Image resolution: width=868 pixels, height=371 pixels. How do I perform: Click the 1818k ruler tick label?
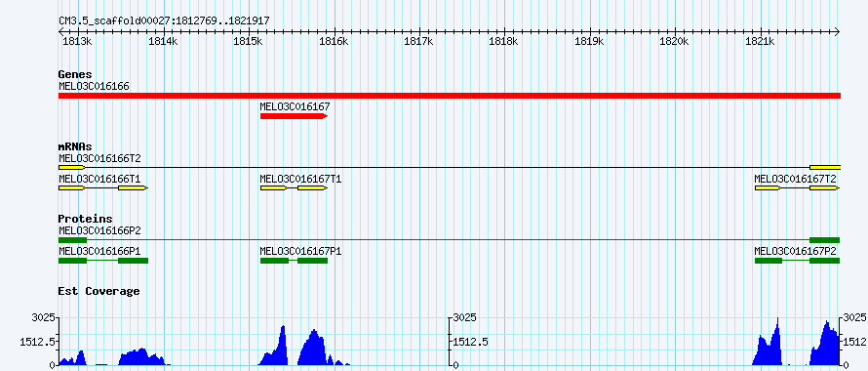coord(504,42)
